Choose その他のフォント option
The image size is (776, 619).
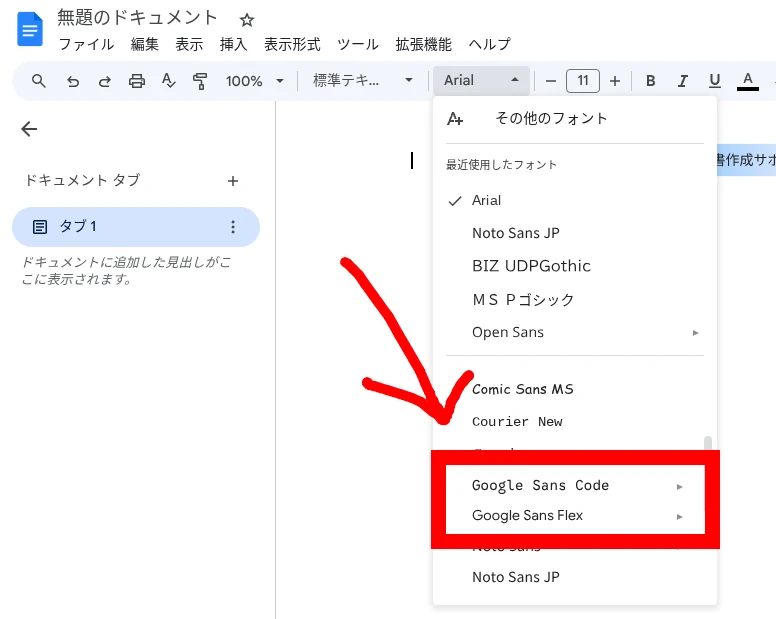[x=551, y=118]
